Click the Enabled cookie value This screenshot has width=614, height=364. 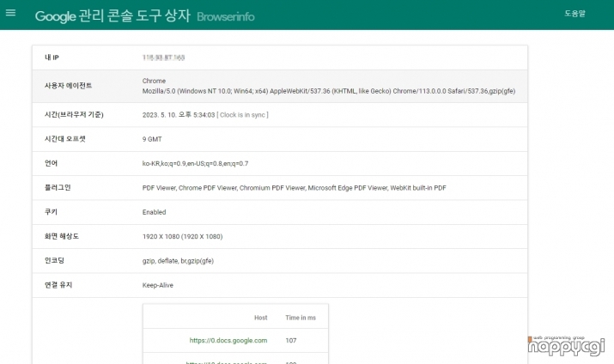click(154, 212)
